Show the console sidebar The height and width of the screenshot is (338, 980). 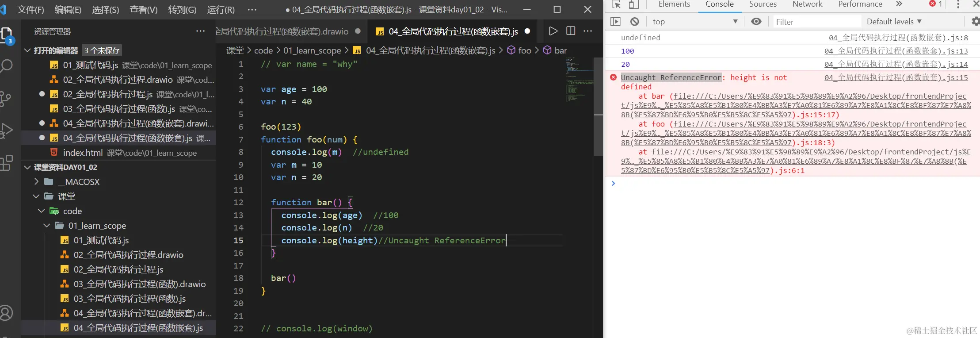coord(615,21)
